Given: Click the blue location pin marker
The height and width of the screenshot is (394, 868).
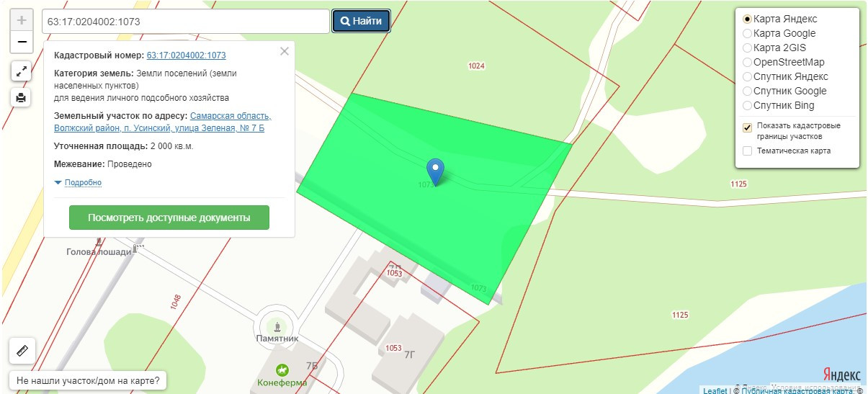Looking at the screenshot, I should 435,171.
